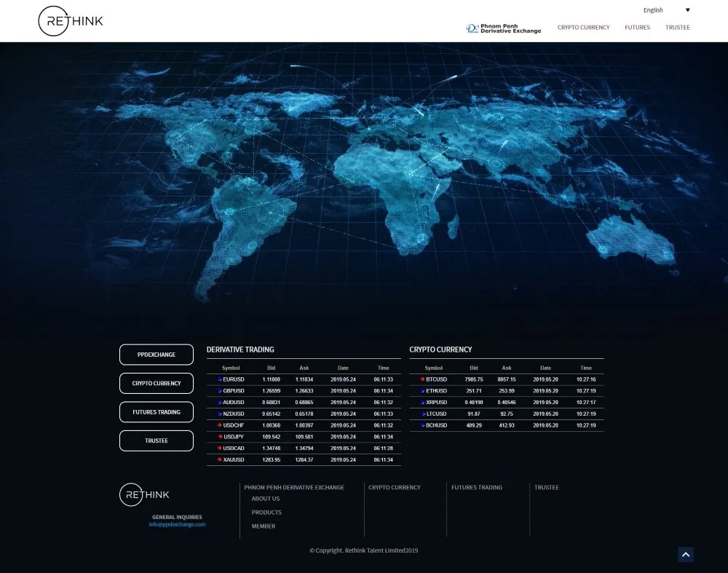Click the ETHUSD blue indicator icon
This screenshot has width=728, height=573.
coord(422,391)
